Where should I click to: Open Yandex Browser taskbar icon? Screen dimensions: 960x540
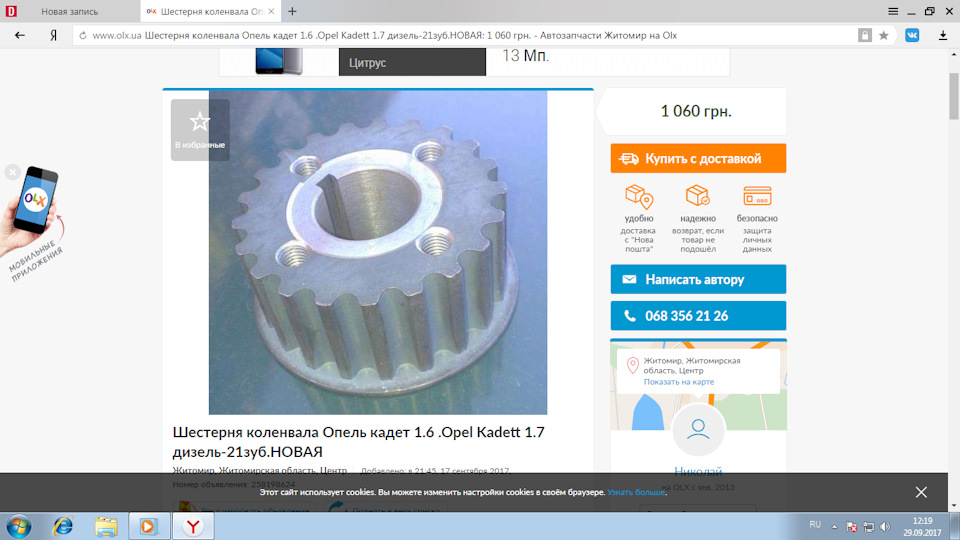point(193,527)
